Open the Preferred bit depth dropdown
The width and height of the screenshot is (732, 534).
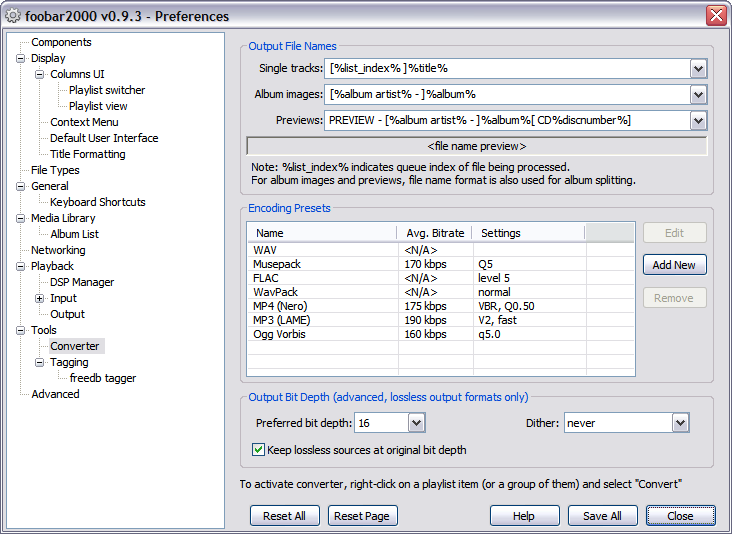coord(416,423)
